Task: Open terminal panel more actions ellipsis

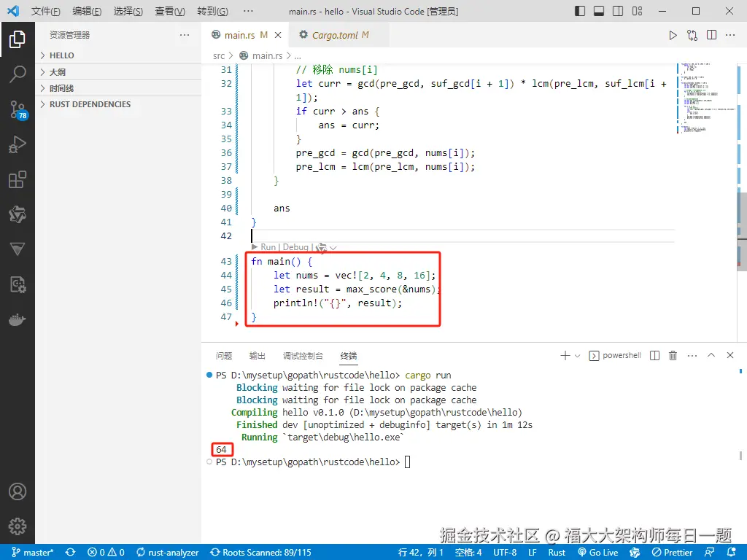Action: tap(692, 356)
